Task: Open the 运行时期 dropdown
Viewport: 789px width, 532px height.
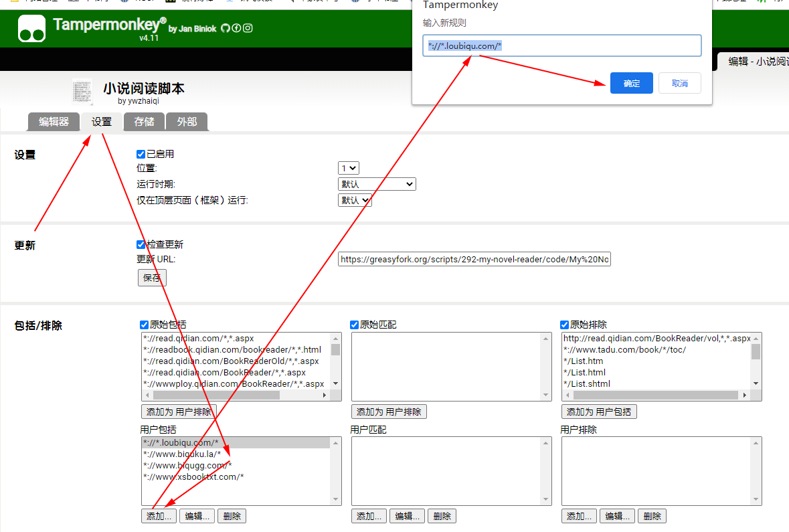Action: [x=377, y=184]
